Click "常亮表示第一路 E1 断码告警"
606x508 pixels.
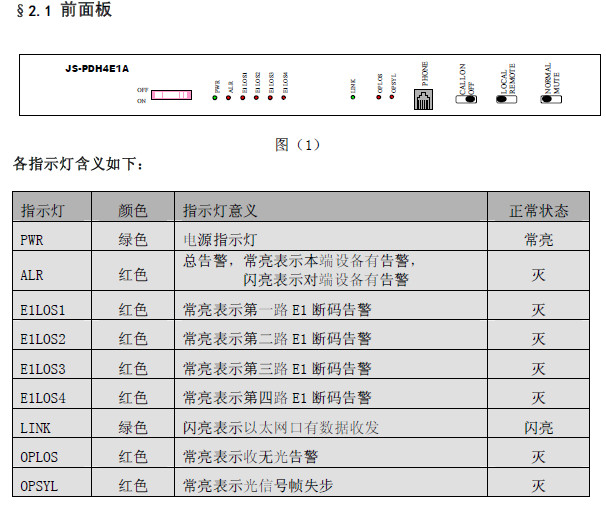coord(277,310)
